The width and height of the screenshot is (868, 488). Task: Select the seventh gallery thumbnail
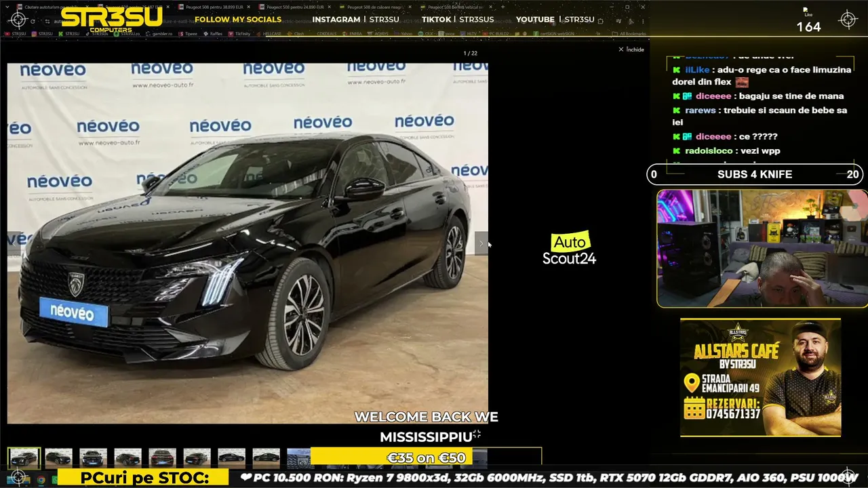(x=231, y=458)
